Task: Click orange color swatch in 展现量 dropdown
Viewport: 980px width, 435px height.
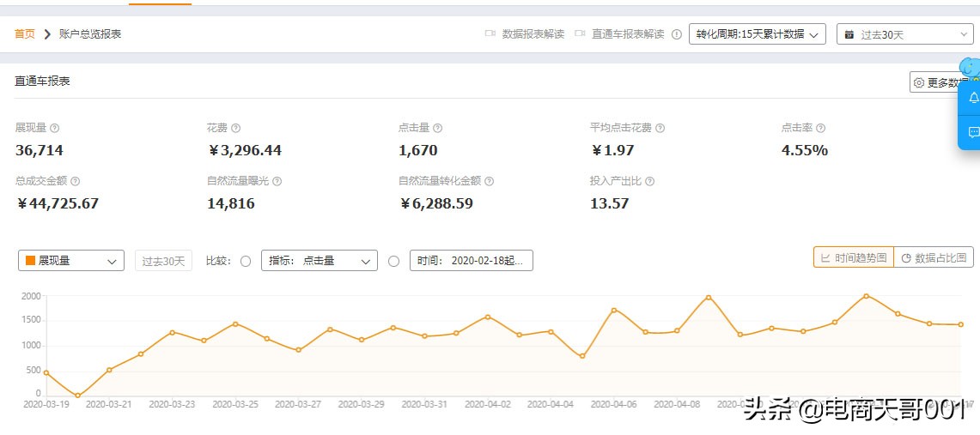Action: (x=30, y=261)
